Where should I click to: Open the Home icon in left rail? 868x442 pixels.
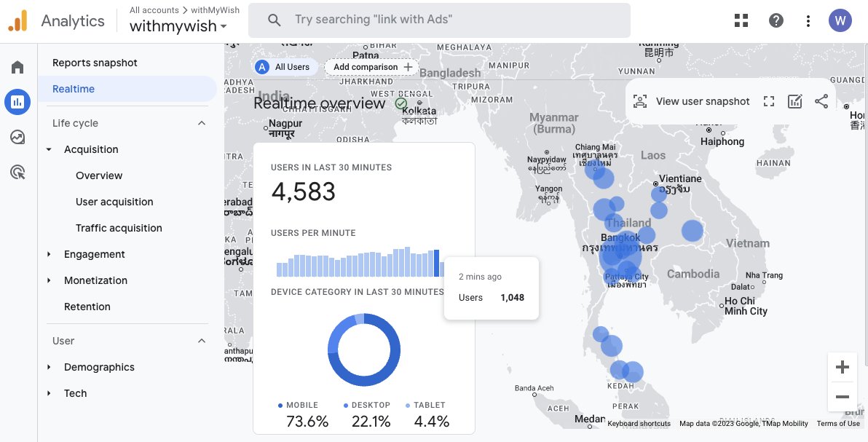17,68
